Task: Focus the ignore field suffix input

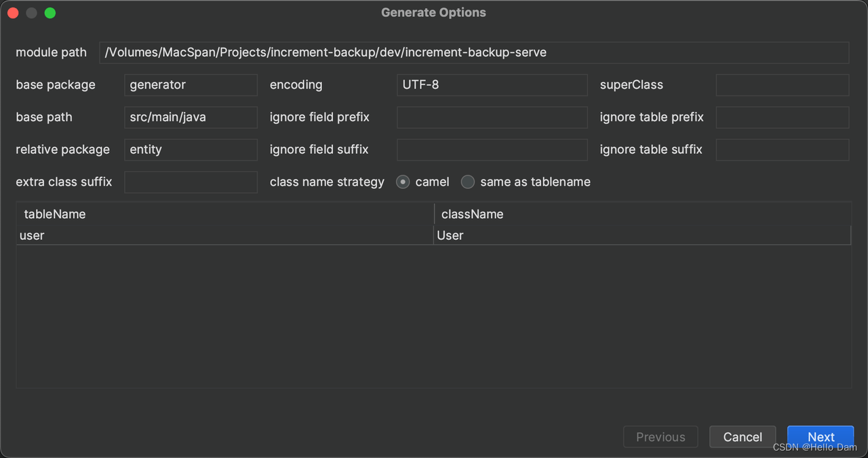Action: (x=492, y=149)
